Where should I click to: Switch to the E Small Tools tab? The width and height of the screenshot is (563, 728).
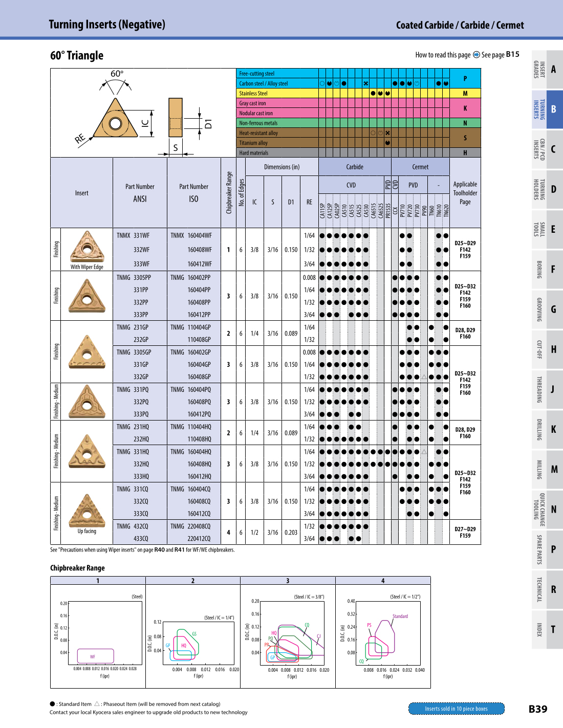tap(547, 229)
